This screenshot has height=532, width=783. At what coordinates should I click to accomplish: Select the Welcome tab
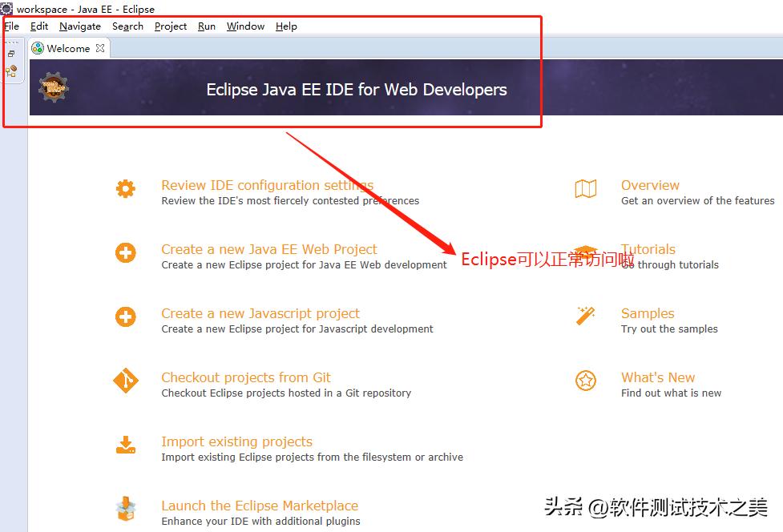point(68,48)
